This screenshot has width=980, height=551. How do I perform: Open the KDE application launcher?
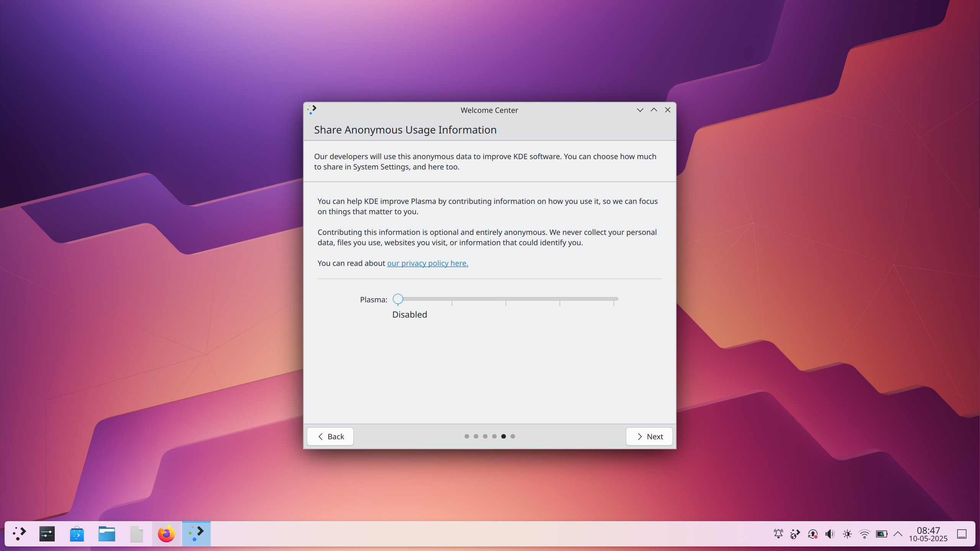19,534
